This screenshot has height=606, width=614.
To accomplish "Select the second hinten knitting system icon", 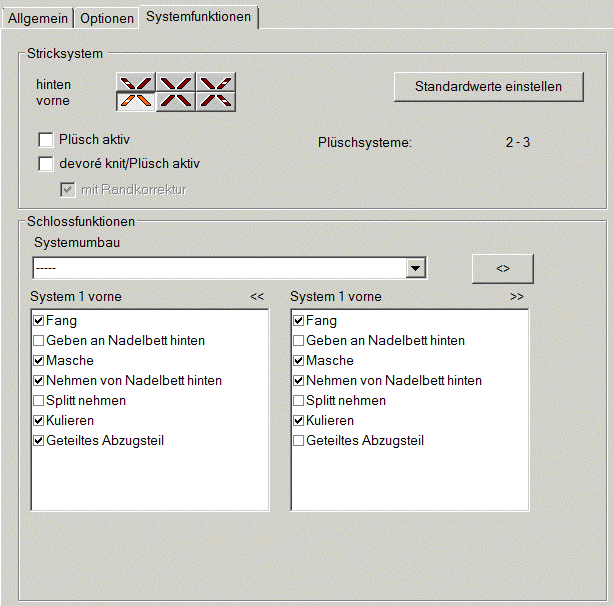I will pos(176,83).
